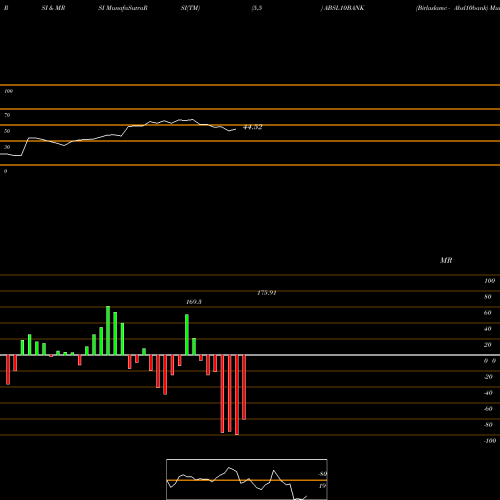Click the '(5,5' parameter text
The width and height of the screenshot is (500, 500).
pos(257,8)
